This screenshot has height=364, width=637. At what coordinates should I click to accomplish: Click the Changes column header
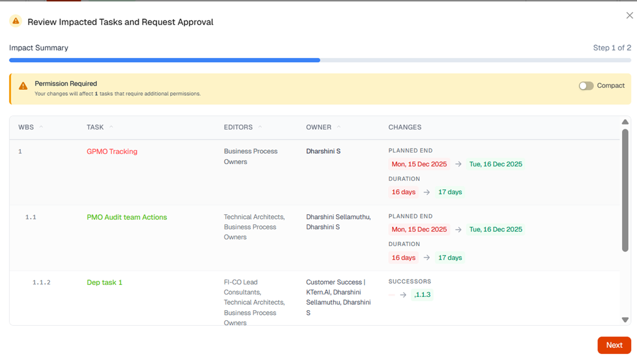405,127
